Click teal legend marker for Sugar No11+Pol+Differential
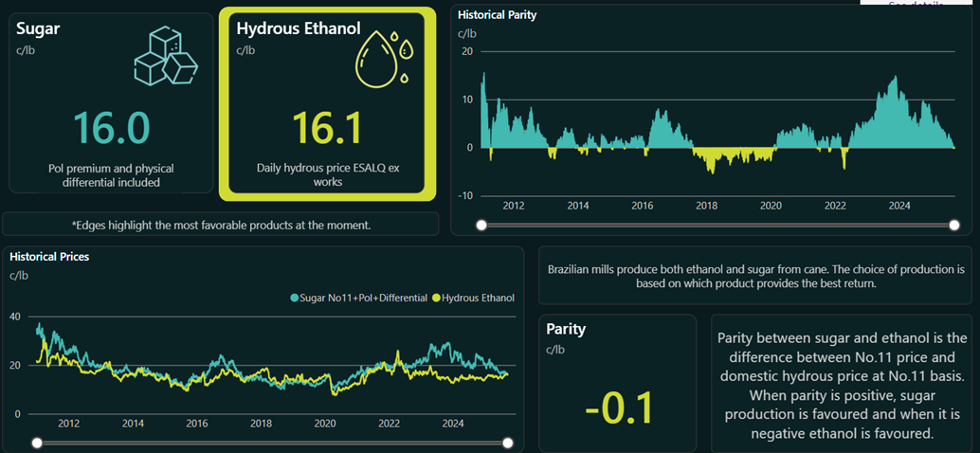Screen dimensions: 980x453 click(295, 298)
